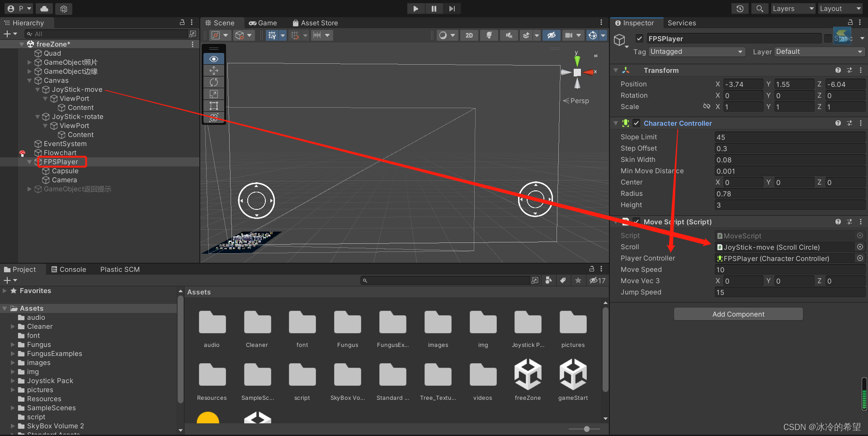Image resolution: width=868 pixels, height=436 pixels.
Task: Toggle 2D view mode
Action: pos(469,35)
